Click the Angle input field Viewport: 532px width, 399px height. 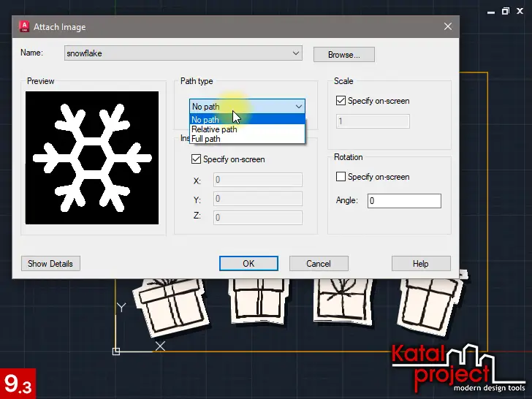click(x=404, y=201)
